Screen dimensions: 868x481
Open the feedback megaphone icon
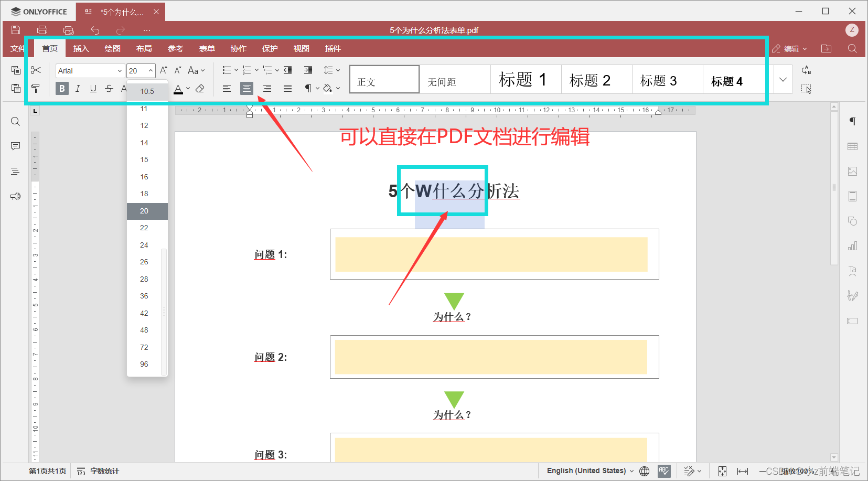click(x=16, y=196)
